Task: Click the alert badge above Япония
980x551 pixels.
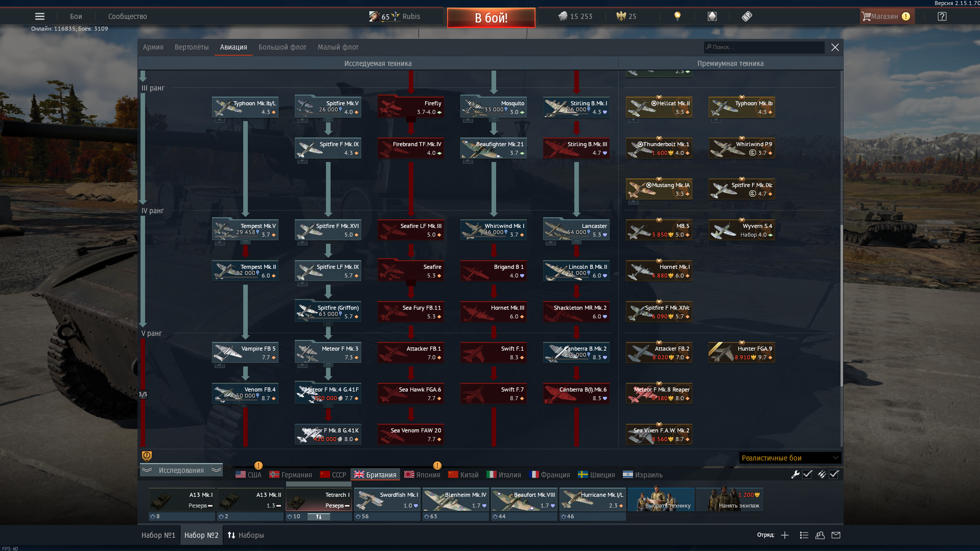Action: (x=437, y=465)
